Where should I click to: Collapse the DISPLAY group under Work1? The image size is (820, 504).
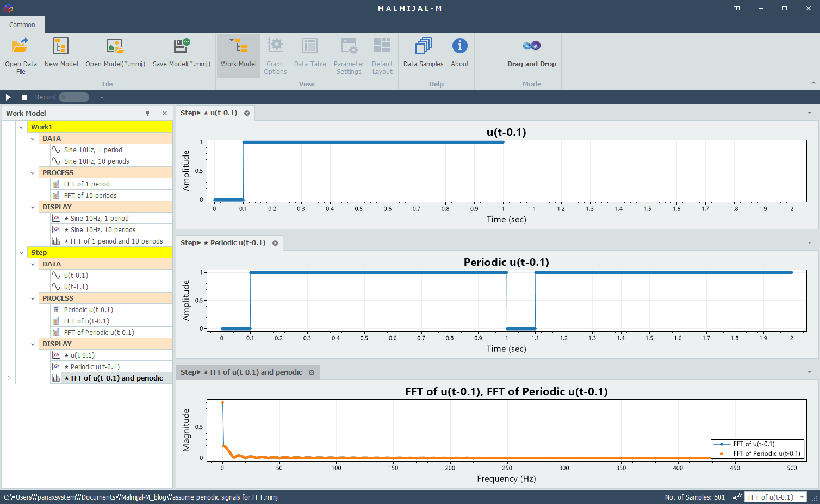point(33,207)
